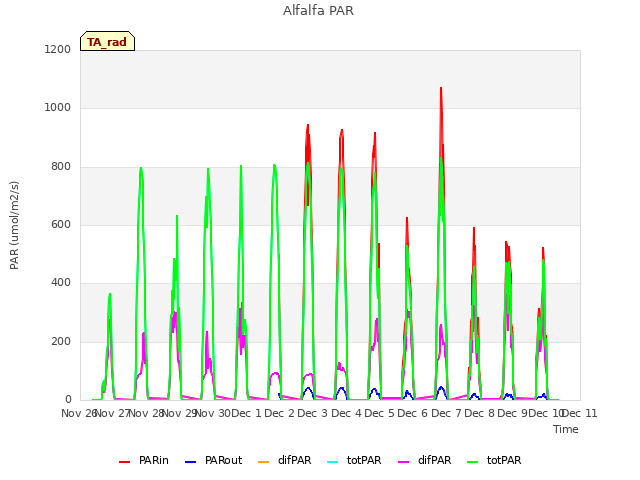Click the 600 y-axis tick label

[x=61, y=224]
